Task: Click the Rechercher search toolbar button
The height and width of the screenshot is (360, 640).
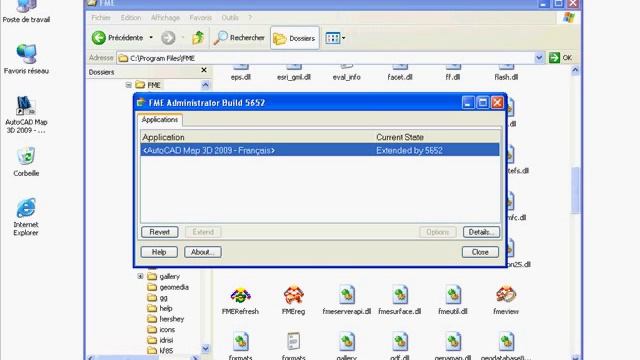Action: (x=239, y=38)
